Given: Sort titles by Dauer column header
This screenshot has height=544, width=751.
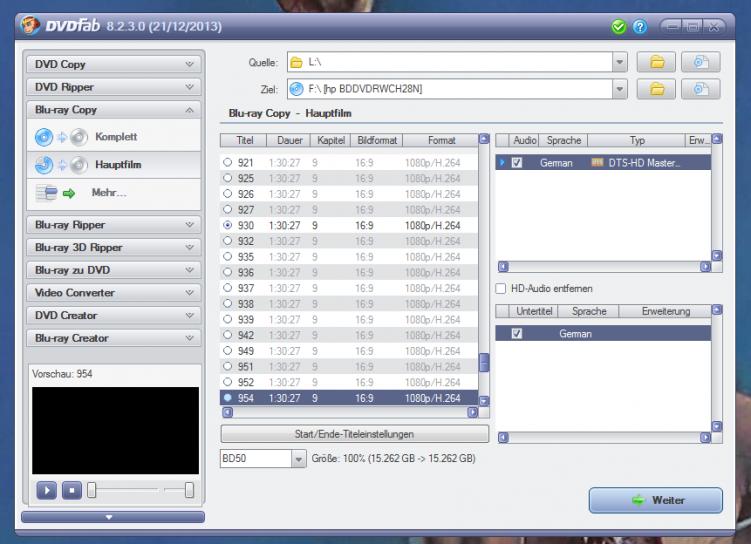Looking at the screenshot, I should (290, 140).
